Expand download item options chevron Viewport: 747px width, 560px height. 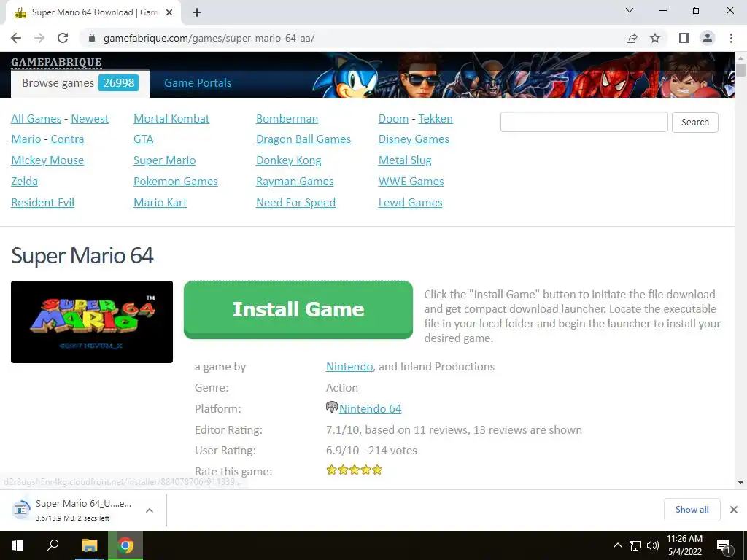click(149, 510)
